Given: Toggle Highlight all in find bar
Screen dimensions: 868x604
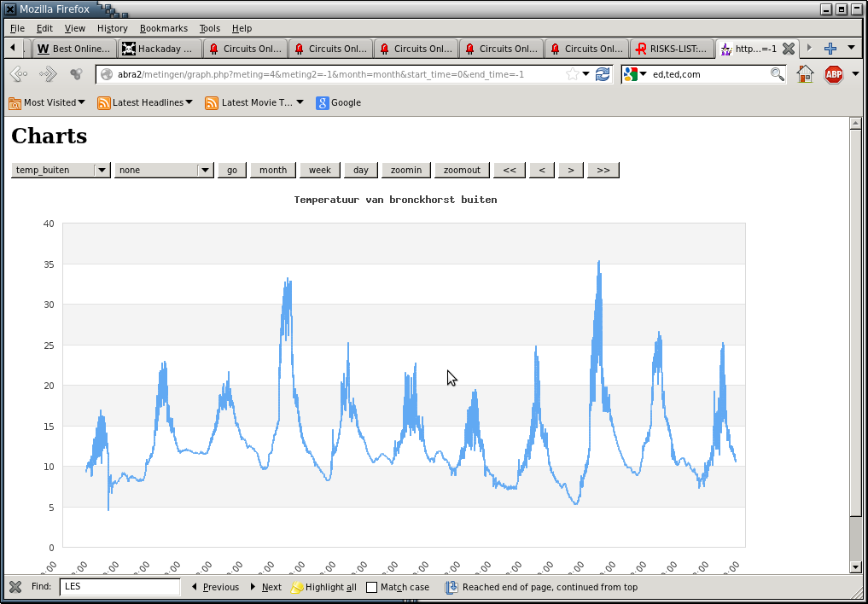Looking at the screenshot, I should coord(324,587).
